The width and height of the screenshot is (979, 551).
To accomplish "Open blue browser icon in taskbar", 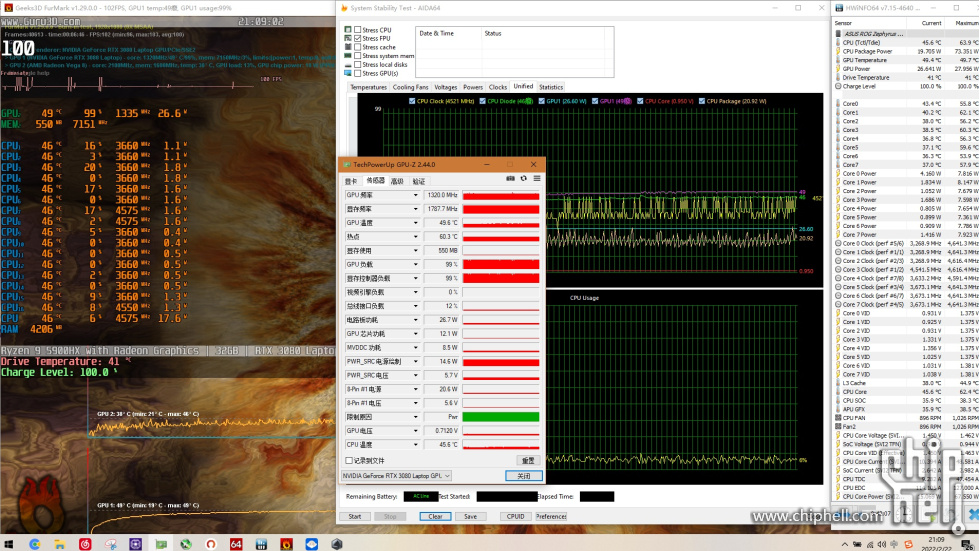I will tap(34, 544).
